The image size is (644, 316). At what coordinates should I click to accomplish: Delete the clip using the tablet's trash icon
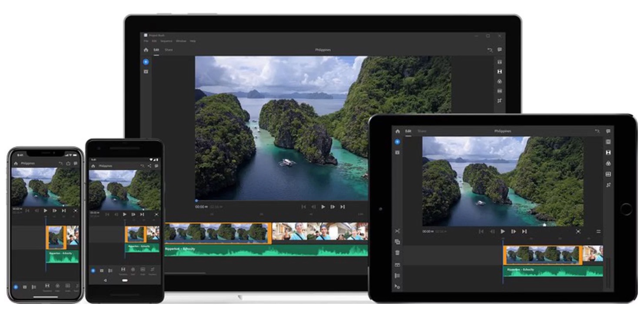click(397, 253)
